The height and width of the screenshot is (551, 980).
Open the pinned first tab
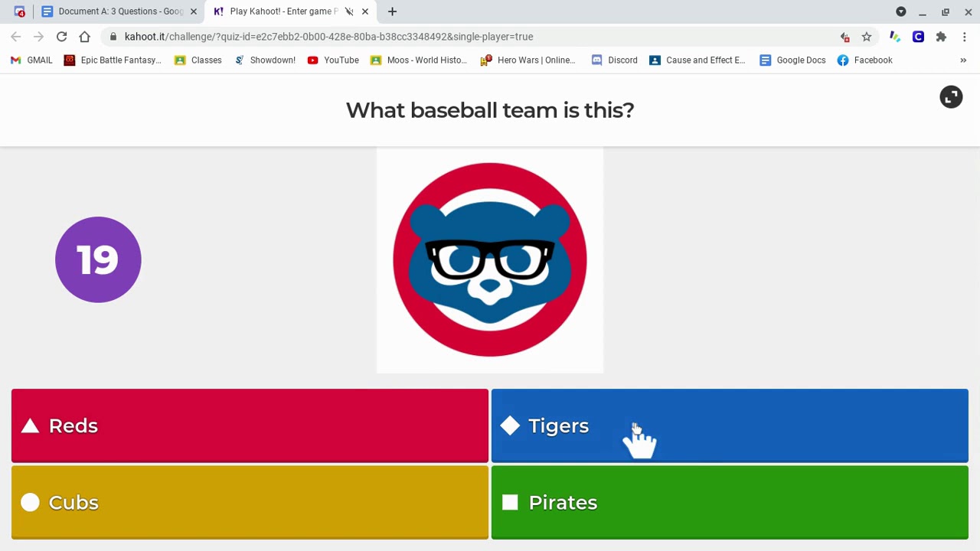click(x=20, y=11)
